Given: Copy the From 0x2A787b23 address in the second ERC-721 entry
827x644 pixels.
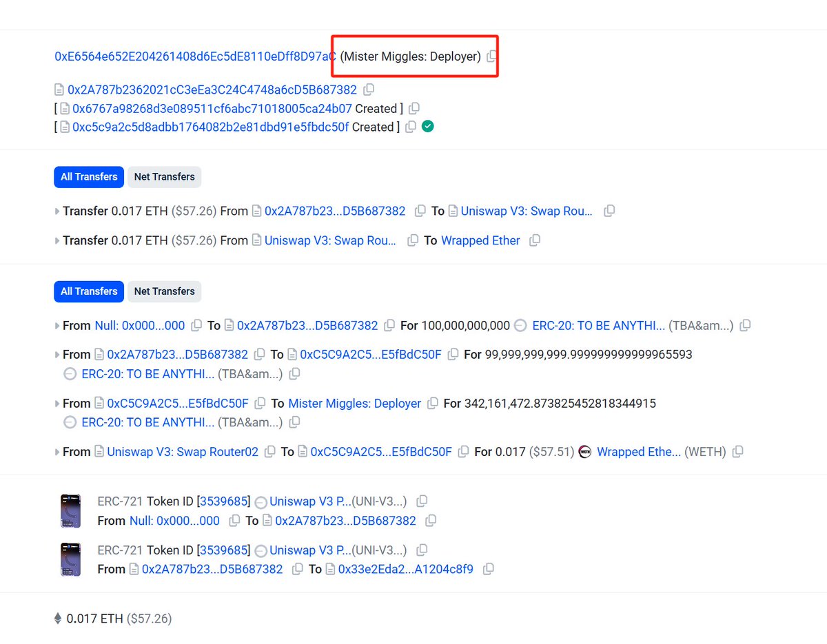Looking at the screenshot, I should [297, 570].
